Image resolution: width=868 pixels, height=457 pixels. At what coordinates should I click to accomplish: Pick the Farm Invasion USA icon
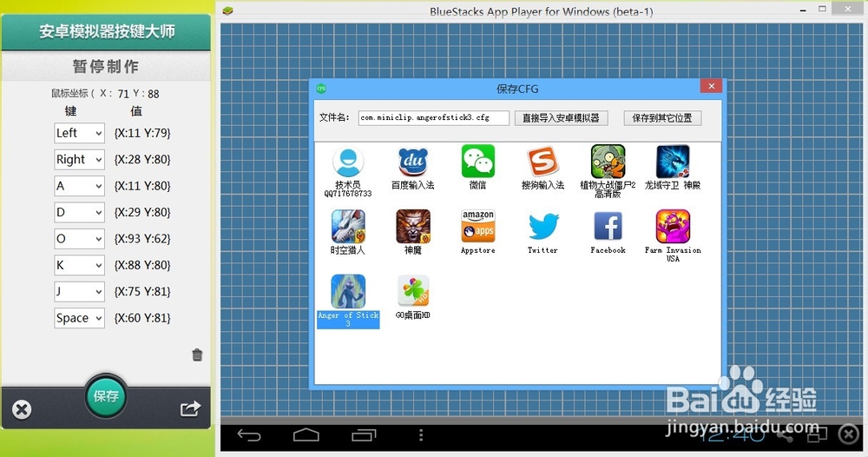(673, 227)
